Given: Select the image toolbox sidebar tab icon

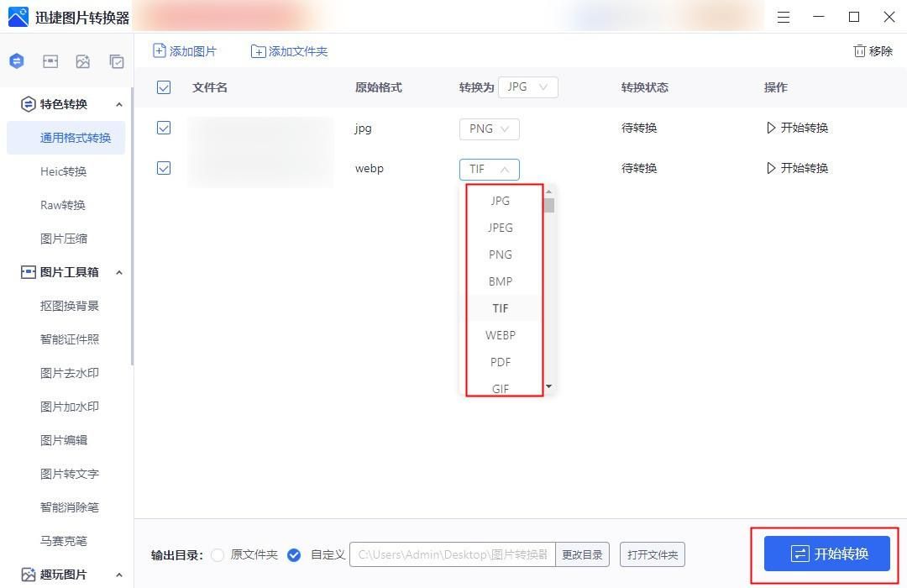Looking at the screenshot, I should click(x=50, y=61).
